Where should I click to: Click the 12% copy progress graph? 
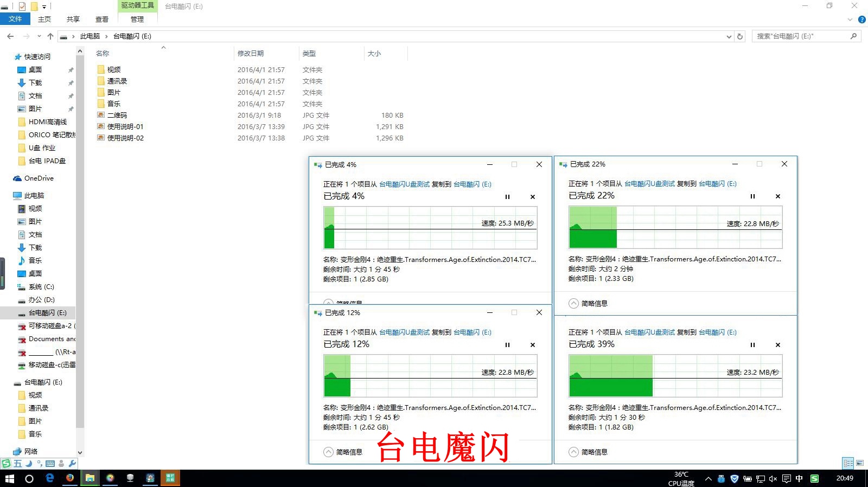pos(430,376)
